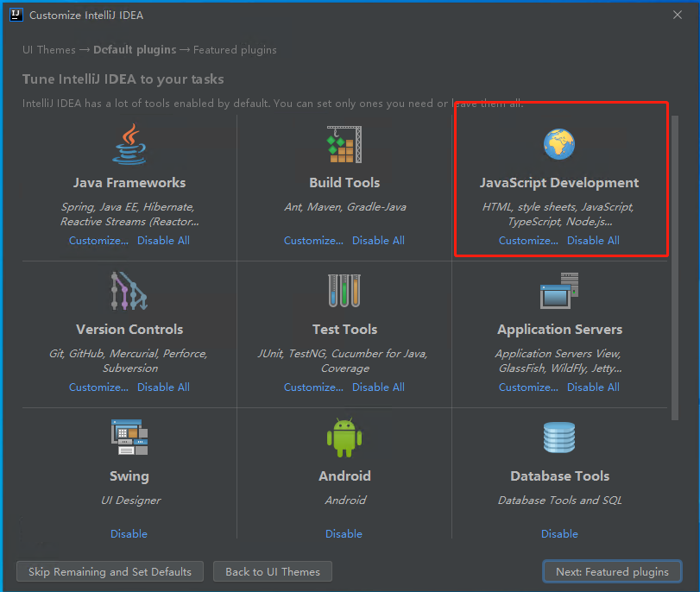The width and height of the screenshot is (700, 592).
Task: Disable all Version Controls plugins
Action: pyautogui.click(x=163, y=387)
